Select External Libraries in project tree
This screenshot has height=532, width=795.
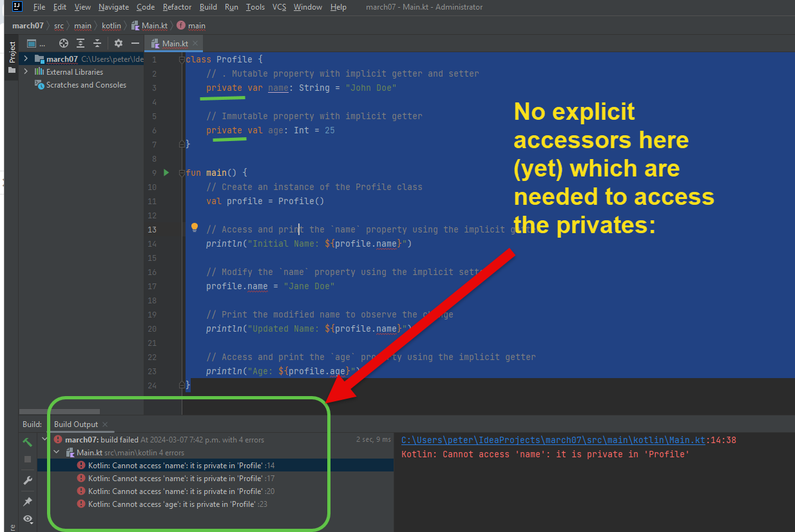[x=75, y=72]
